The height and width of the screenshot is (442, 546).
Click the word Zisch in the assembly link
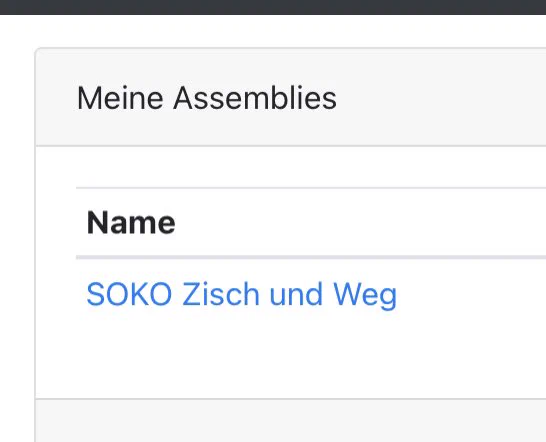coord(221,295)
